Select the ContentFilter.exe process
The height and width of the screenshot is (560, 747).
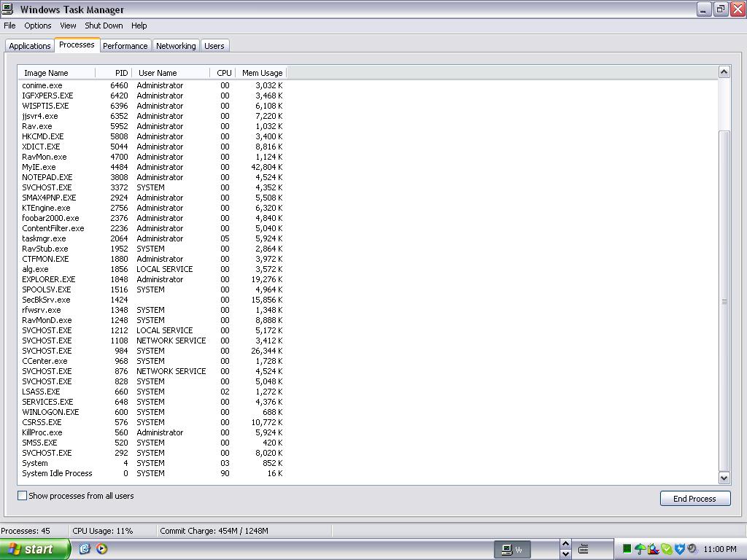(x=152, y=228)
